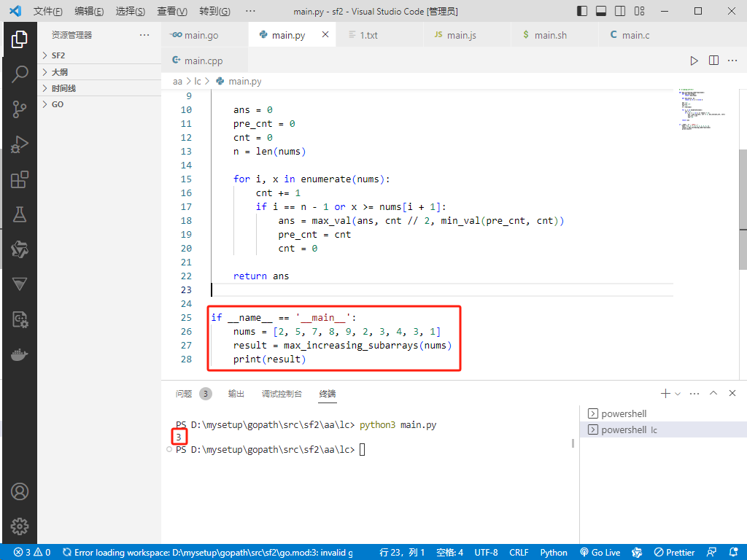Image resolution: width=747 pixels, height=560 pixels.
Task: Create a new terminal with plus icon
Action: tap(665, 393)
